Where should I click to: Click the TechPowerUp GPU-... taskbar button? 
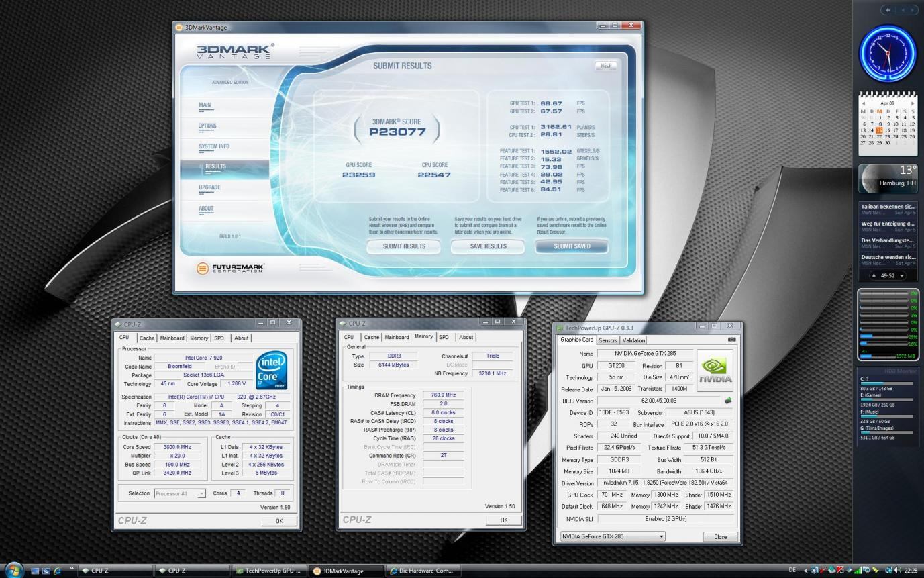coord(268,571)
